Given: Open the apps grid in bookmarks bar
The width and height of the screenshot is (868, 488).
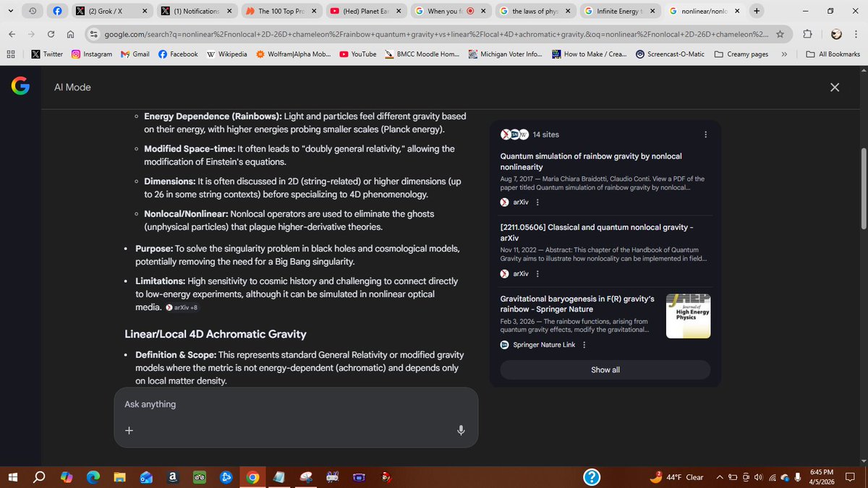Looking at the screenshot, I should pyautogui.click(x=11, y=54).
